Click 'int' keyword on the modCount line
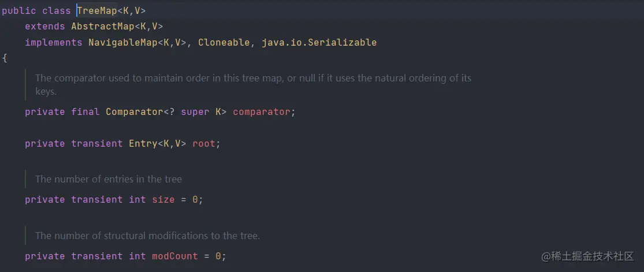Viewport: 644px width, 272px height. click(137, 256)
